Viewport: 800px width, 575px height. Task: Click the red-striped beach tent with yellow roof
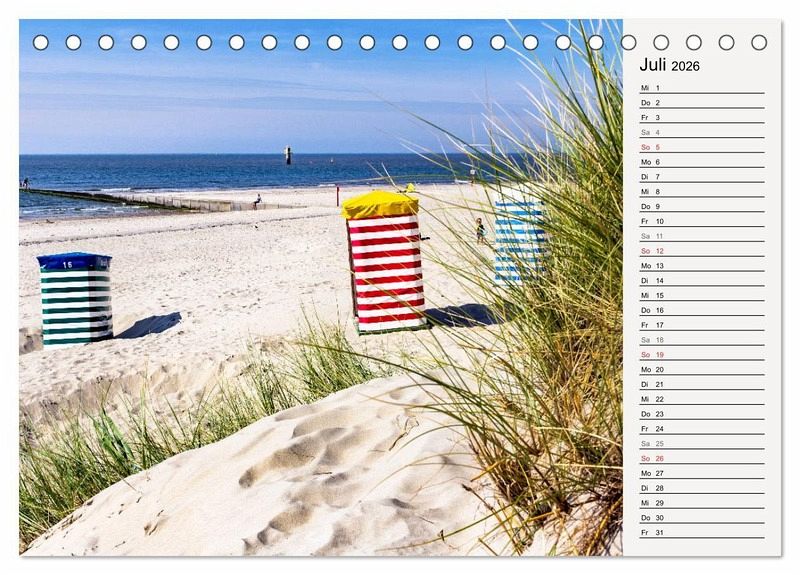coord(385,263)
